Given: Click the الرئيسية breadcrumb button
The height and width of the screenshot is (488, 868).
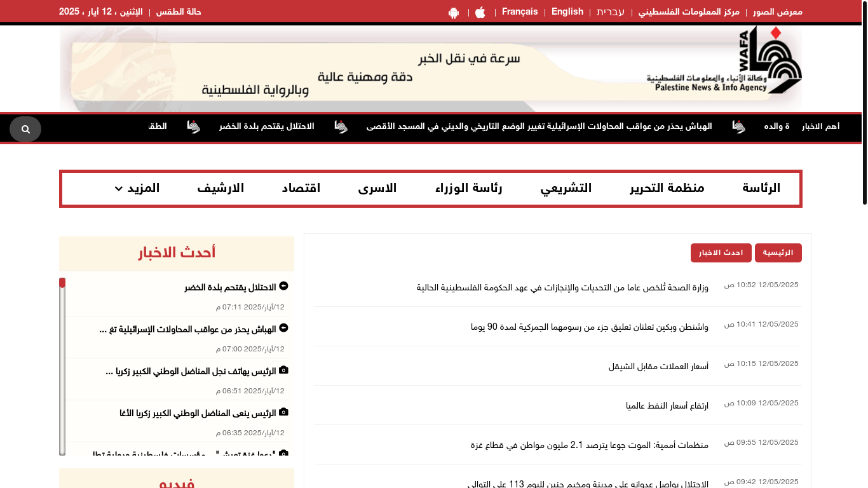Looking at the screenshot, I should (x=778, y=253).
